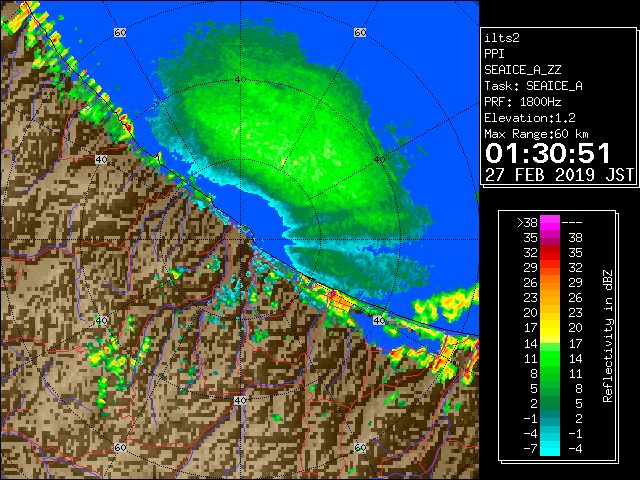Click the product name "SEAICE_A_ZZ"
The image size is (640, 480).
coord(522,70)
